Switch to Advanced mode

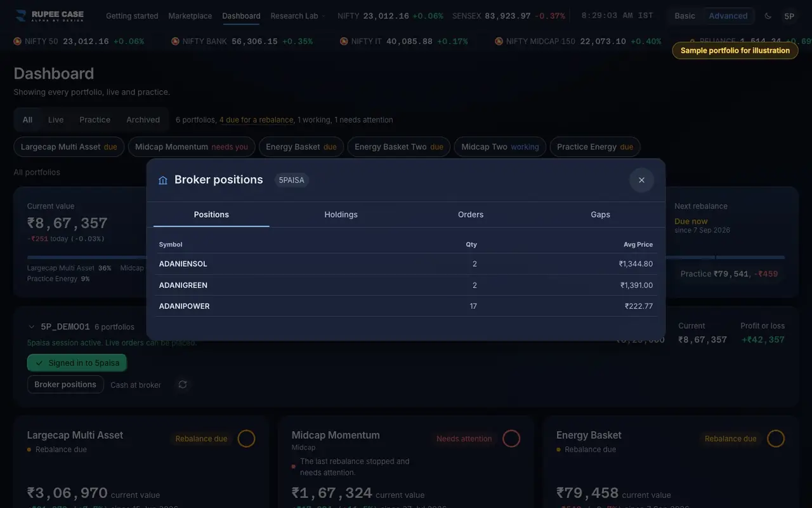pos(728,16)
